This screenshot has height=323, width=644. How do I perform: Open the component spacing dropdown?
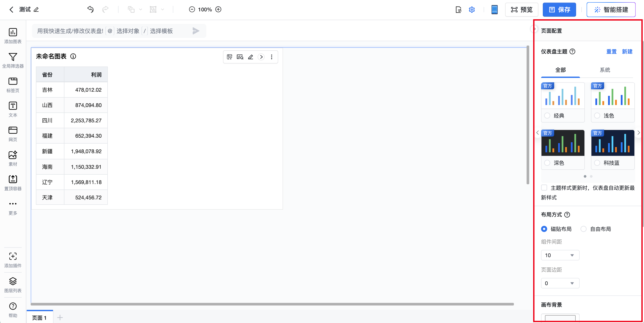pyautogui.click(x=560, y=255)
